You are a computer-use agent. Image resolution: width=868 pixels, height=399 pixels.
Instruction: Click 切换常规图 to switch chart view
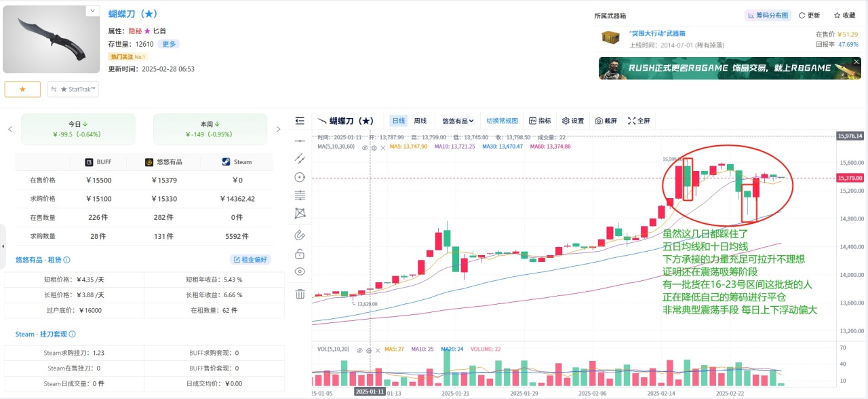(x=502, y=121)
